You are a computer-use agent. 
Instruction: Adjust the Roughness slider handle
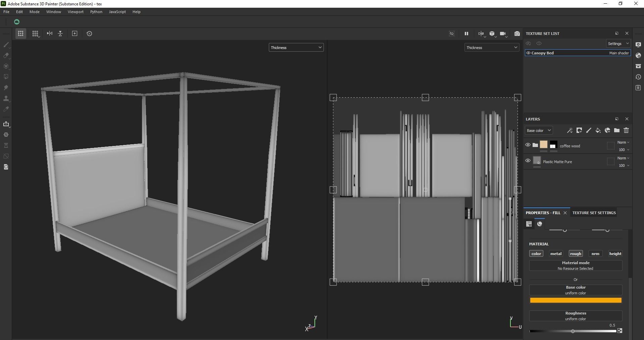(x=573, y=331)
